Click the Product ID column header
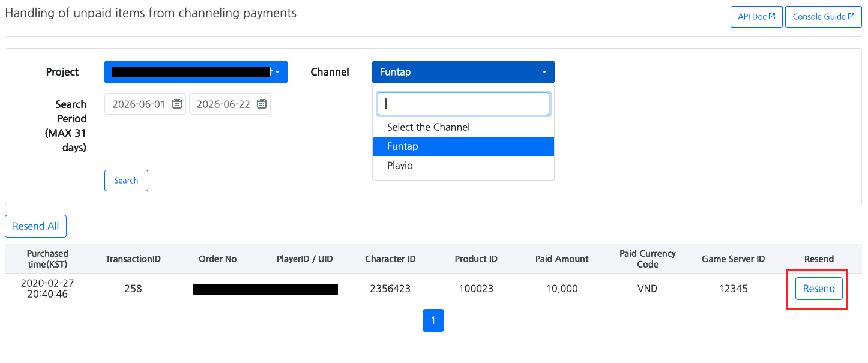 [x=476, y=259]
